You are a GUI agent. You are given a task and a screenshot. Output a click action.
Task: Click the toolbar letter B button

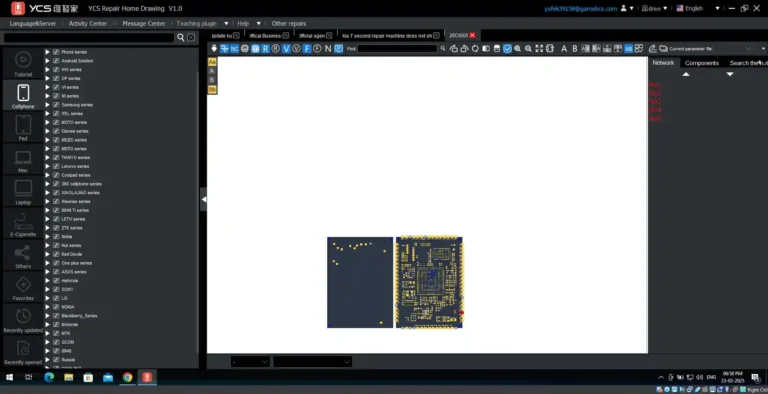(x=575, y=49)
